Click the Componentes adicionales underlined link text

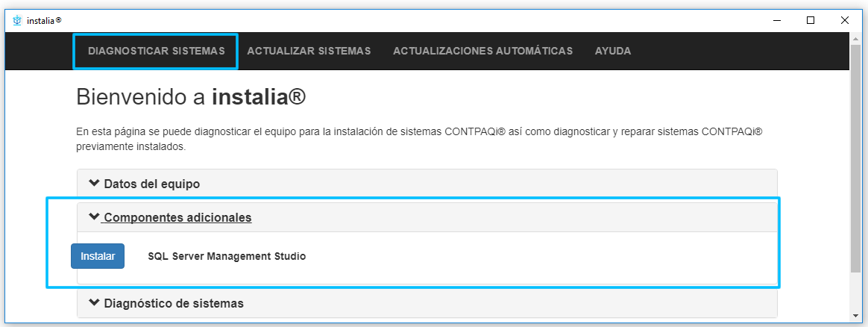coord(177,218)
